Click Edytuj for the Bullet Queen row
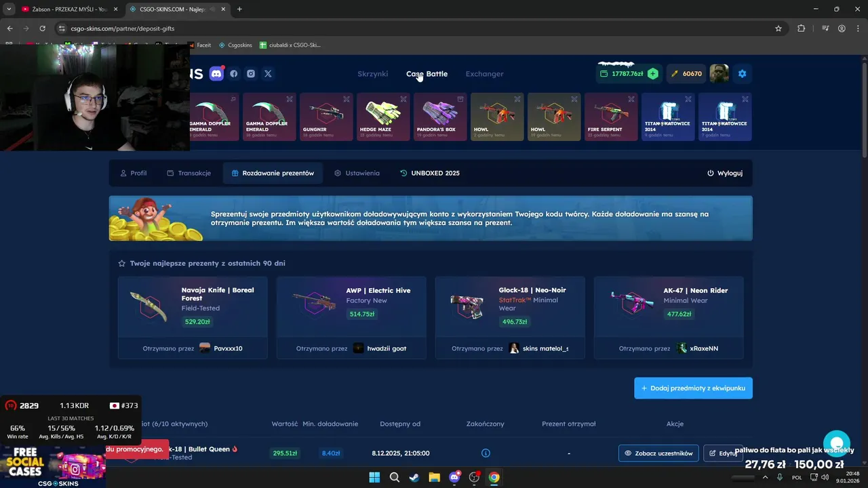This screenshot has width=868, height=488. [x=723, y=453]
